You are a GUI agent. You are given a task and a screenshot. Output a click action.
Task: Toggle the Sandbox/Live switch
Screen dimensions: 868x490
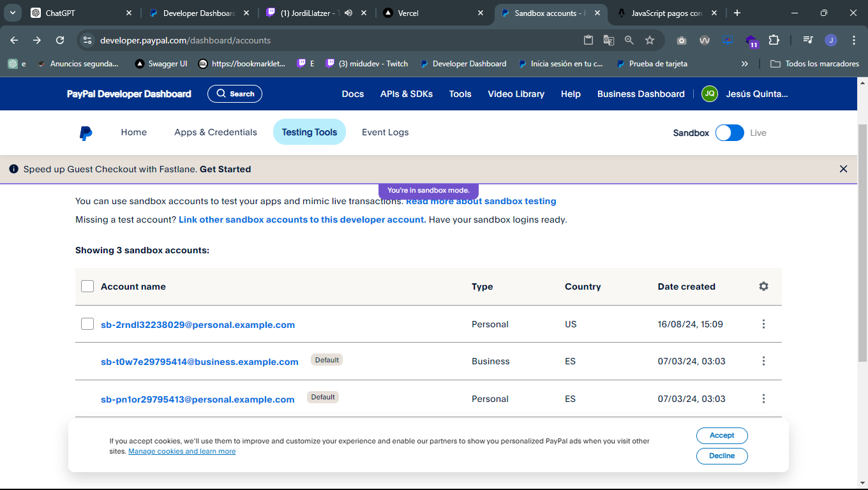pos(730,133)
